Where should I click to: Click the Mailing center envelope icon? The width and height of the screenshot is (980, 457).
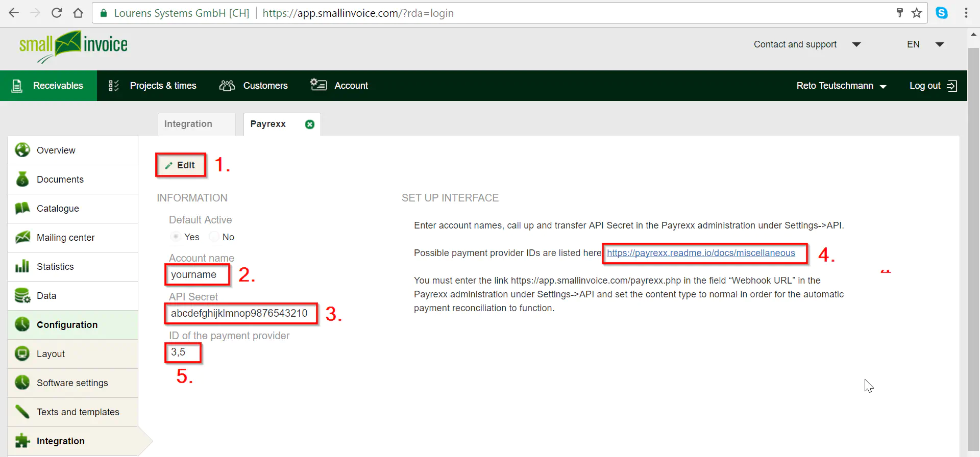click(x=22, y=238)
